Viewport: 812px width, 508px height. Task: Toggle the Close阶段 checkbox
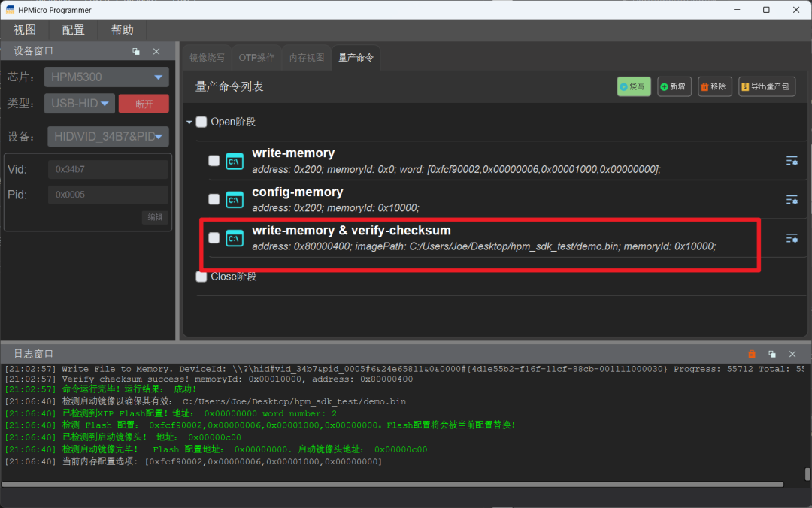201,277
